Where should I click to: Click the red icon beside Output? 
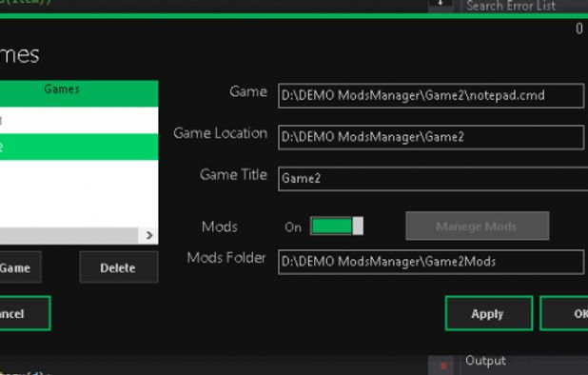point(443,365)
